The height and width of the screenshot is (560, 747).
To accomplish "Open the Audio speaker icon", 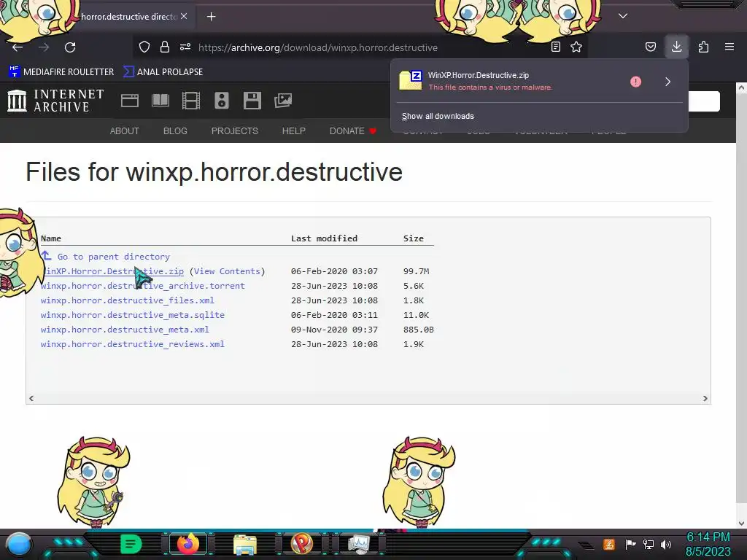I will coord(222,101).
